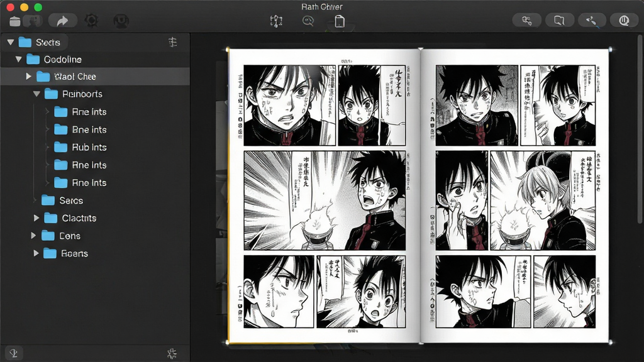644x362 pixels.
Task: Select the "Rub ints" folder row
Action: pyautogui.click(x=95, y=147)
